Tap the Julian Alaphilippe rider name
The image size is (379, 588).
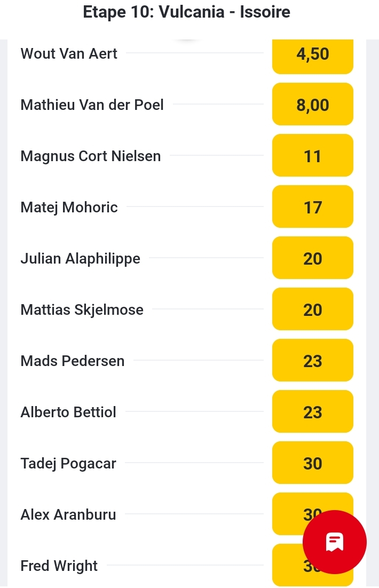[80, 259]
